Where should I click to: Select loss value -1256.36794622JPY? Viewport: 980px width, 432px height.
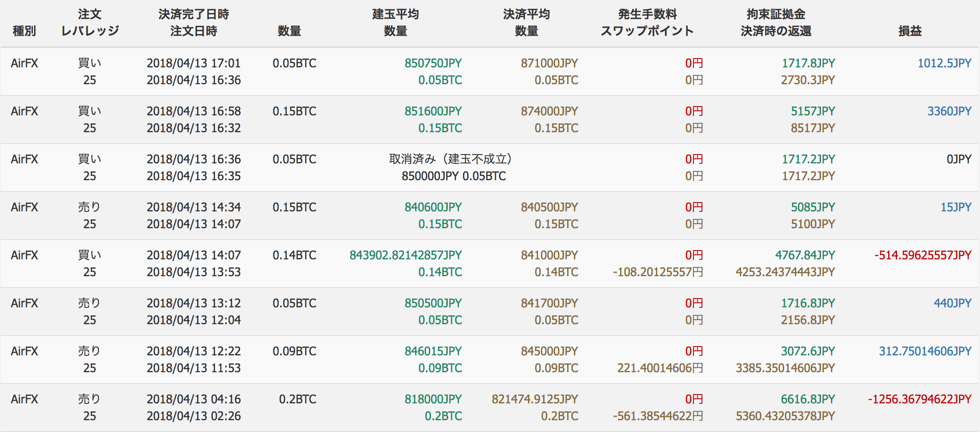920,399
